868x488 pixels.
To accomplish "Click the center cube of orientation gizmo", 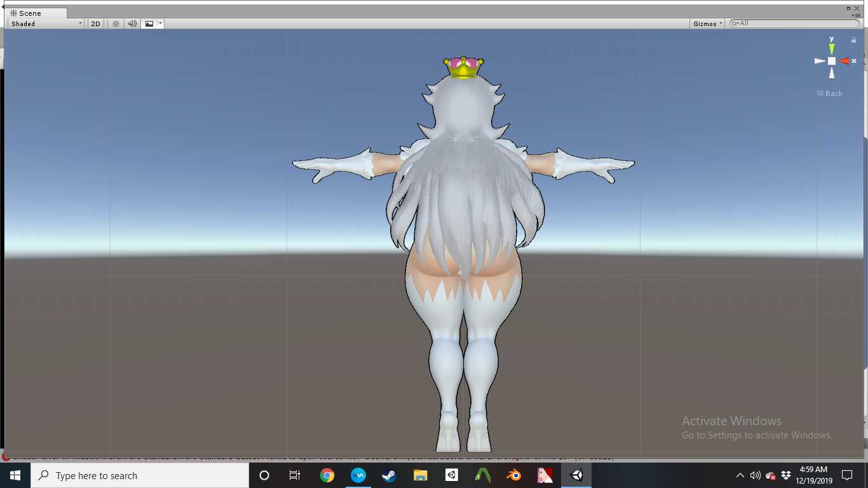I will point(832,61).
